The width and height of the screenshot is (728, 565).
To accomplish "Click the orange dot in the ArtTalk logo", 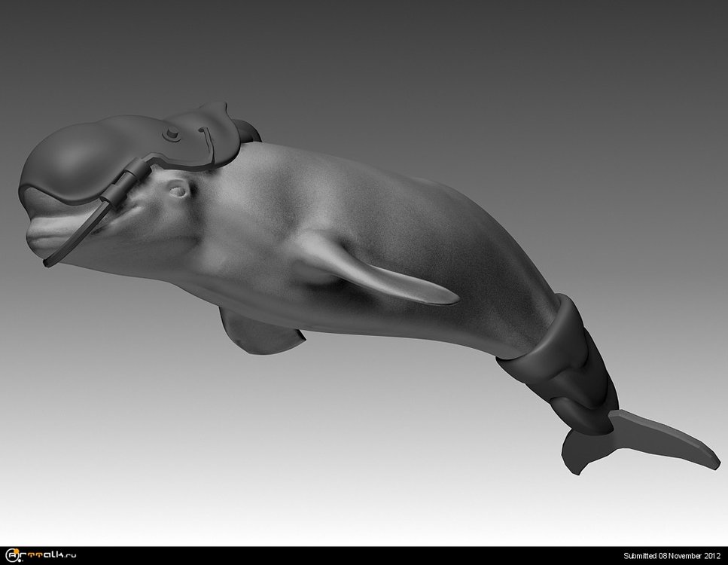I will [16, 551].
